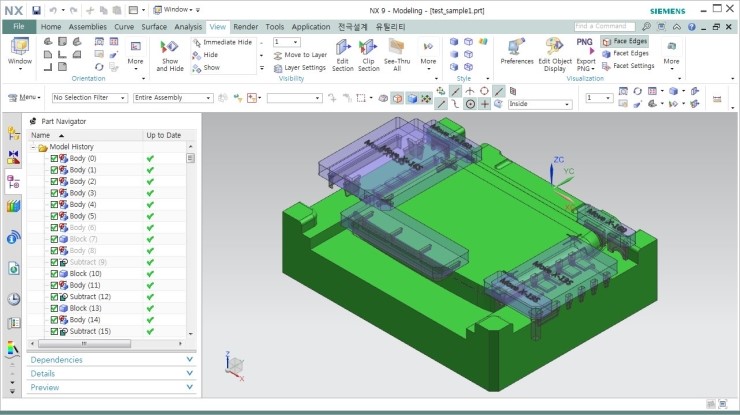The height and width of the screenshot is (415, 740).
Task: Open the Curve tab
Action: point(124,27)
